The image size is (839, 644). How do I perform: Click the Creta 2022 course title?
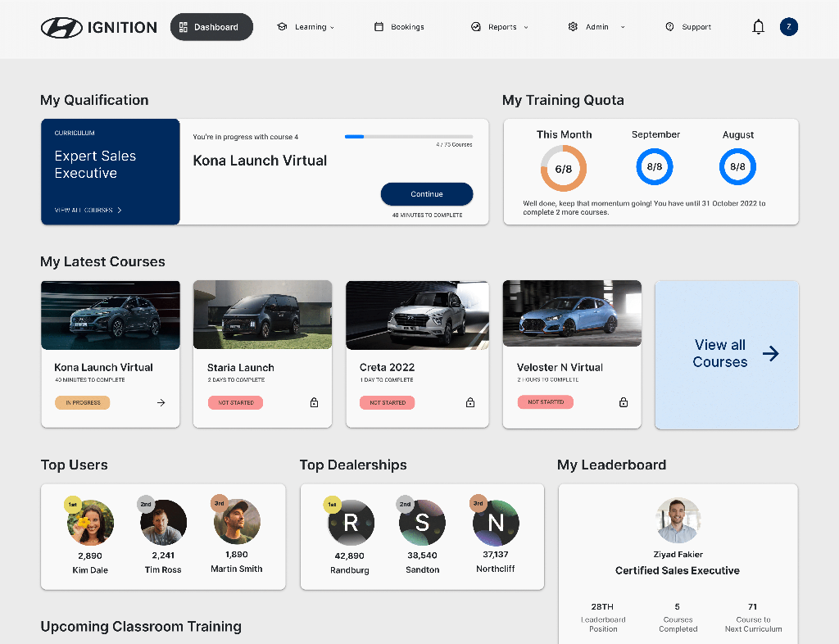point(387,367)
